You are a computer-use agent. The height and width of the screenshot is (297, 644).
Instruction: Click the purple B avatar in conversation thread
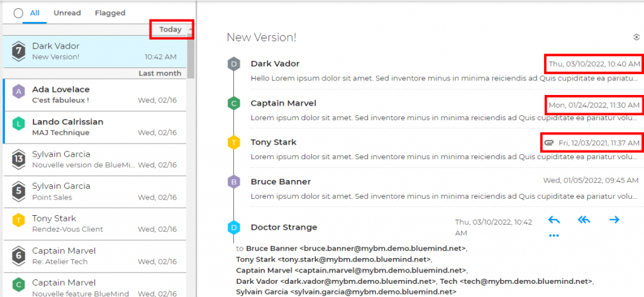coord(234,182)
